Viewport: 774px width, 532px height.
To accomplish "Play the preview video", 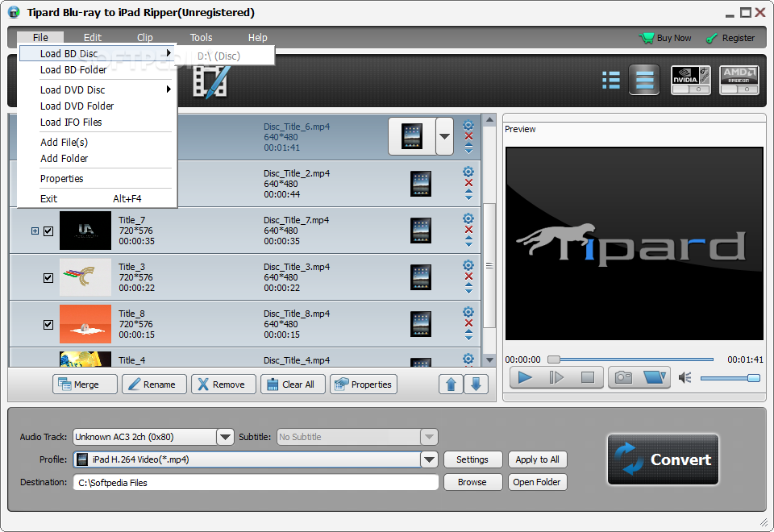I will (x=525, y=377).
